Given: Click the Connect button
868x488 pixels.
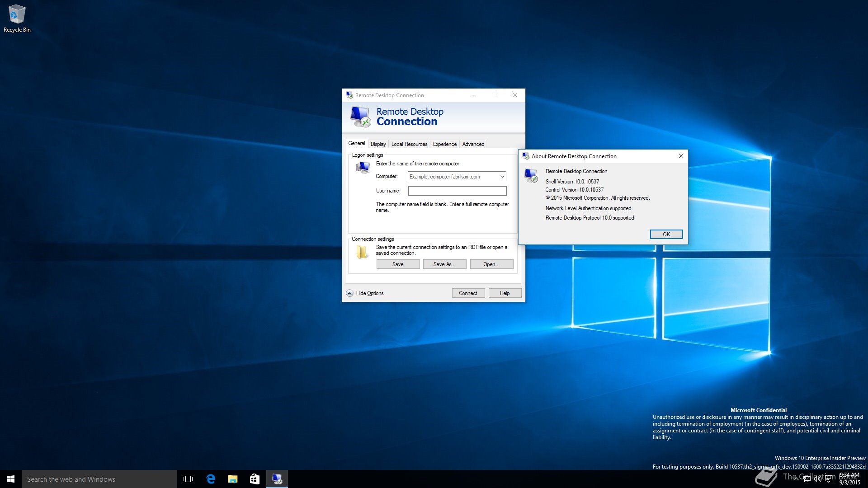Looking at the screenshot, I should coord(468,293).
